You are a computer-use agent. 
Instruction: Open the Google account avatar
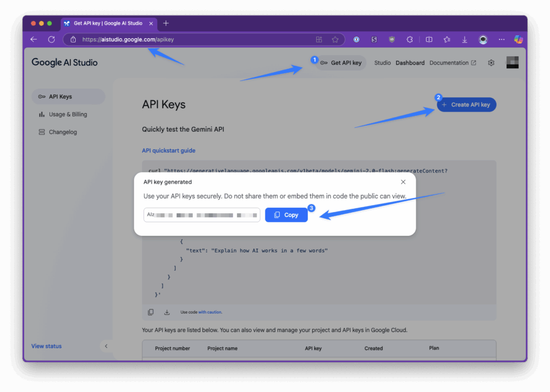[x=512, y=62]
